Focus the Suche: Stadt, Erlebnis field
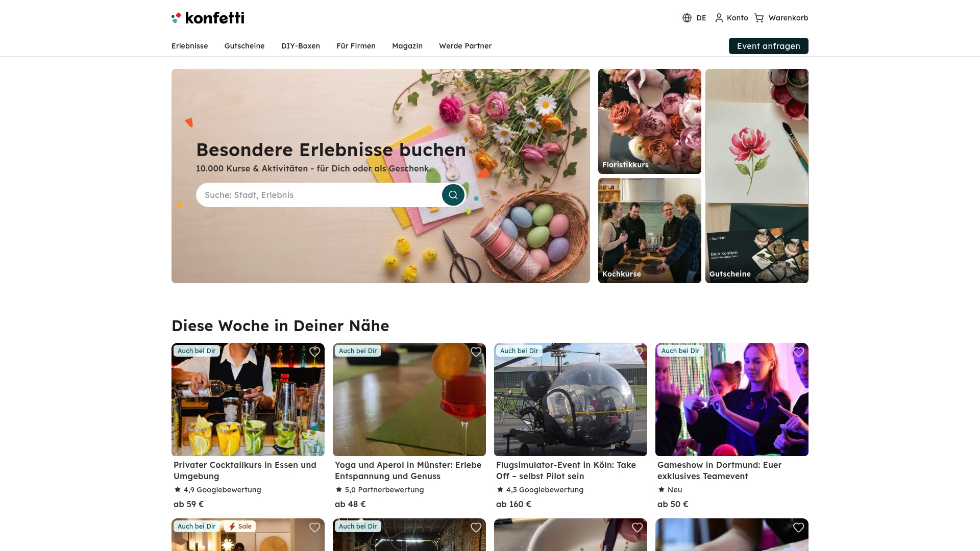 click(x=319, y=195)
